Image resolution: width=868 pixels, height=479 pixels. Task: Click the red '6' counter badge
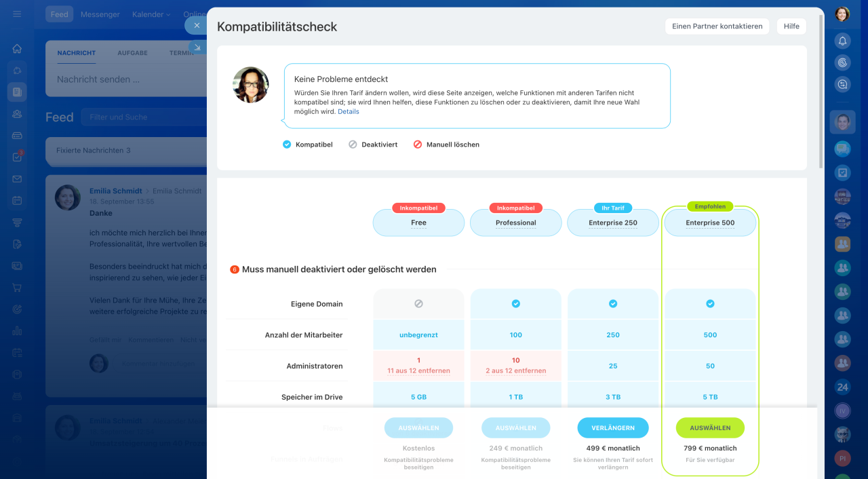[235, 269]
